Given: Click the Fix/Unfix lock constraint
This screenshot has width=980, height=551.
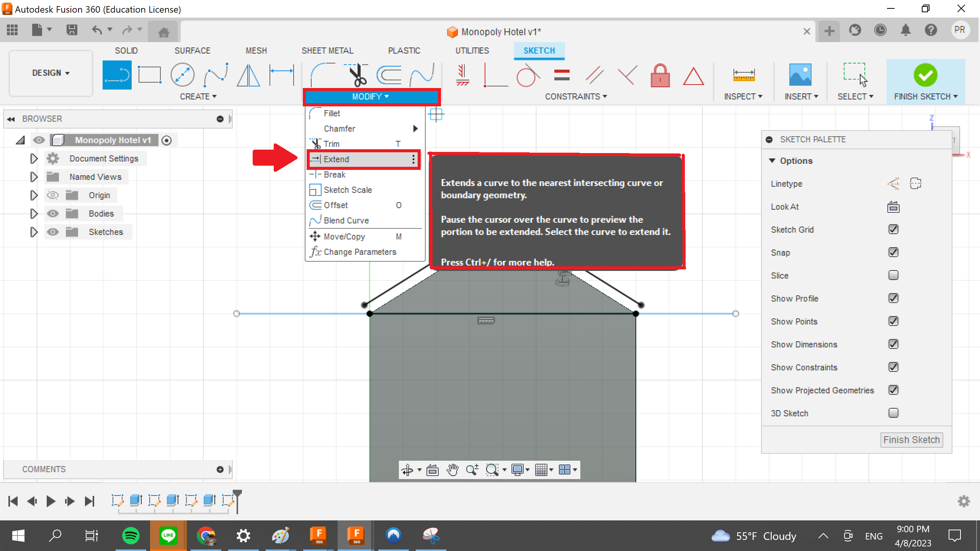Looking at the screenshot, I should click(x=660, y=76).
